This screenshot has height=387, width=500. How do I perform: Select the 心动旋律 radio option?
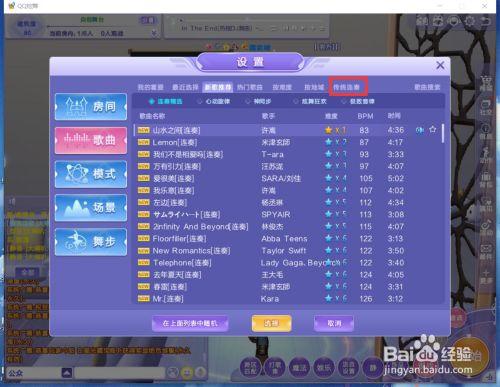coord(214,101)
